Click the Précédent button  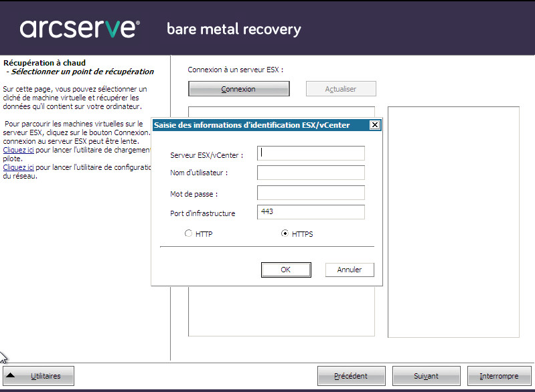click(352, 376)
